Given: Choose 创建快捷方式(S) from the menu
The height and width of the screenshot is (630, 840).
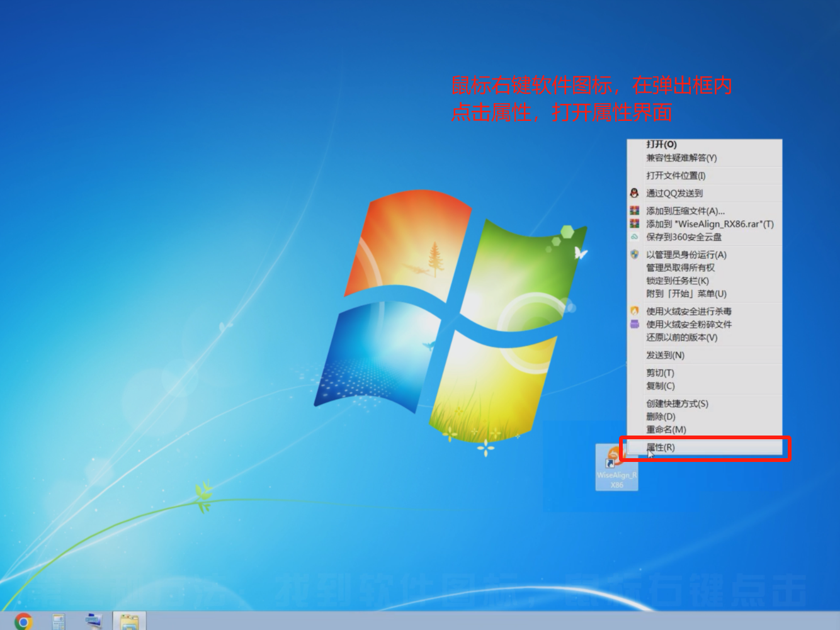Looking at the screenshot, I should pyautogui.click(x=677, y=403).
